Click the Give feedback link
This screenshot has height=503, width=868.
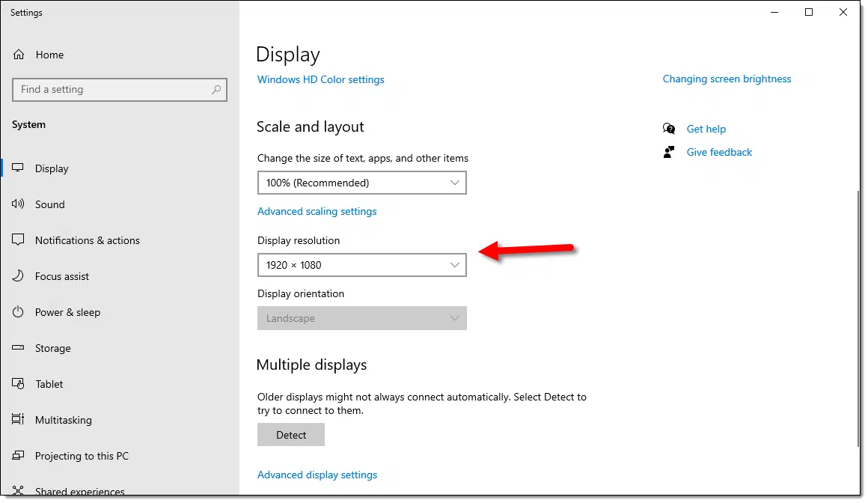point(719,152)
